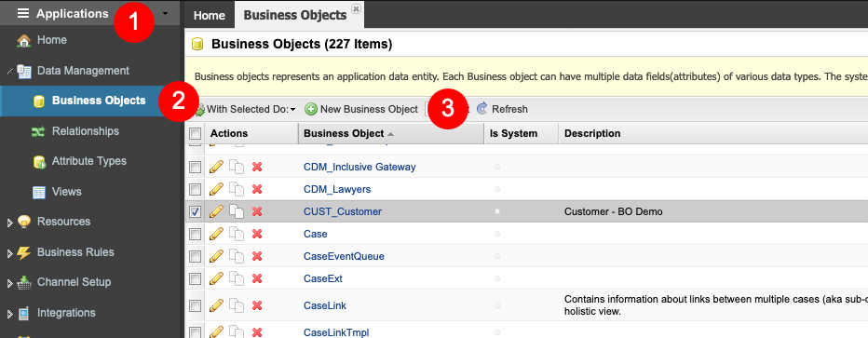Toggle the select-all header checkbox
The width and height of the screenshot is (868, 338).
click(x=195, y=133)
